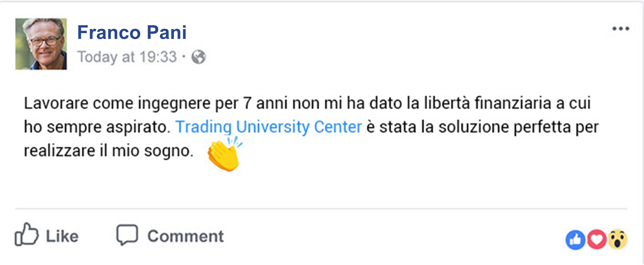Open the post options three-dot menu

point(621,29)
